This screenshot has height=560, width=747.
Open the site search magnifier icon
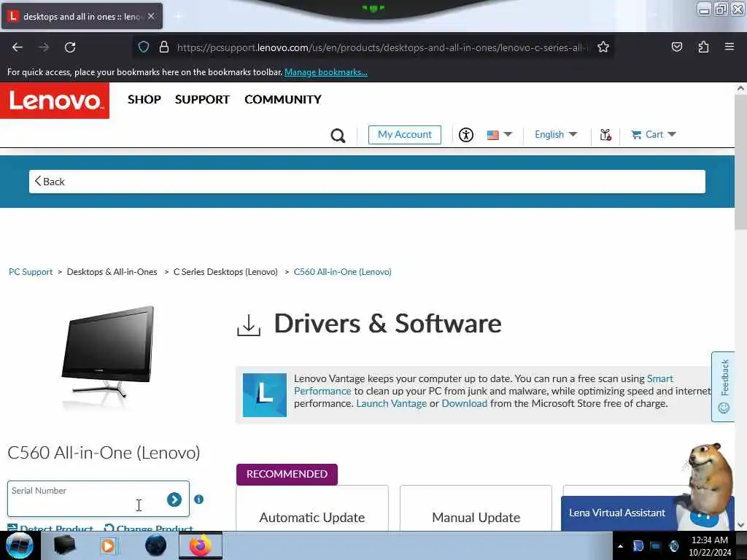point(338,135)
